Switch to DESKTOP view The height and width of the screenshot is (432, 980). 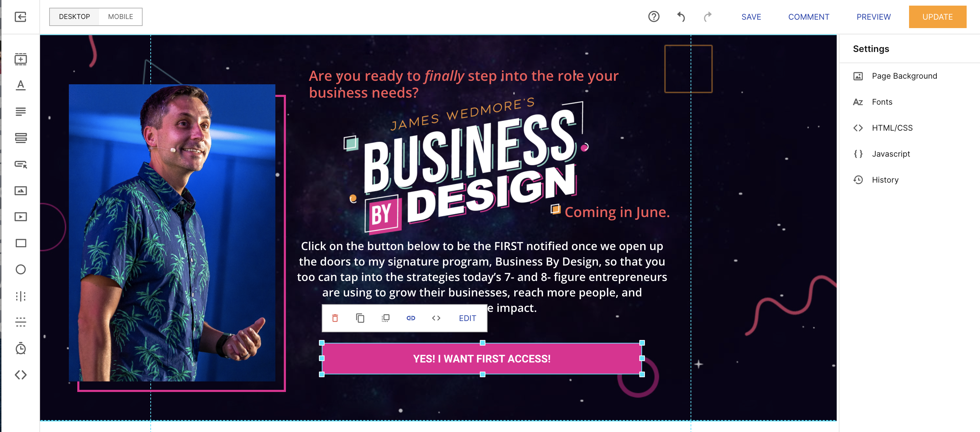[74, 17]
